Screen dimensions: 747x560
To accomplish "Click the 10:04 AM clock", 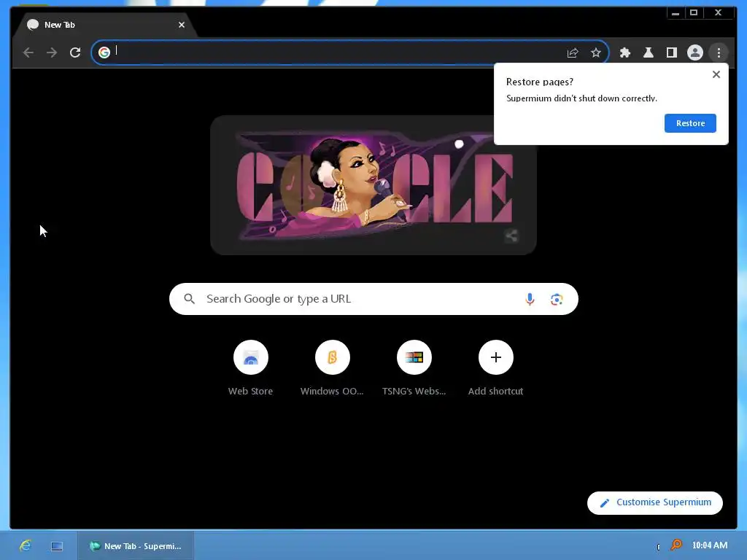I will (x=709, y=545).
